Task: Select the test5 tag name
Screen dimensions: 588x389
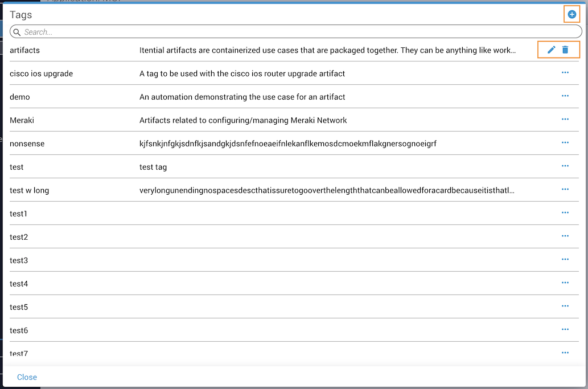Action: 19,307
